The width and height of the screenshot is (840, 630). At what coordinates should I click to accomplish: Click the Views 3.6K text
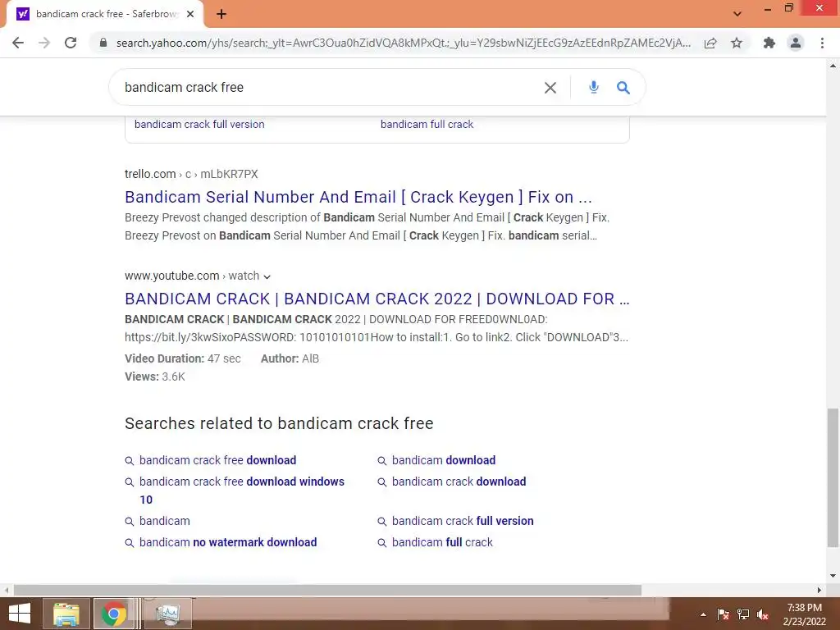[155, 377]
